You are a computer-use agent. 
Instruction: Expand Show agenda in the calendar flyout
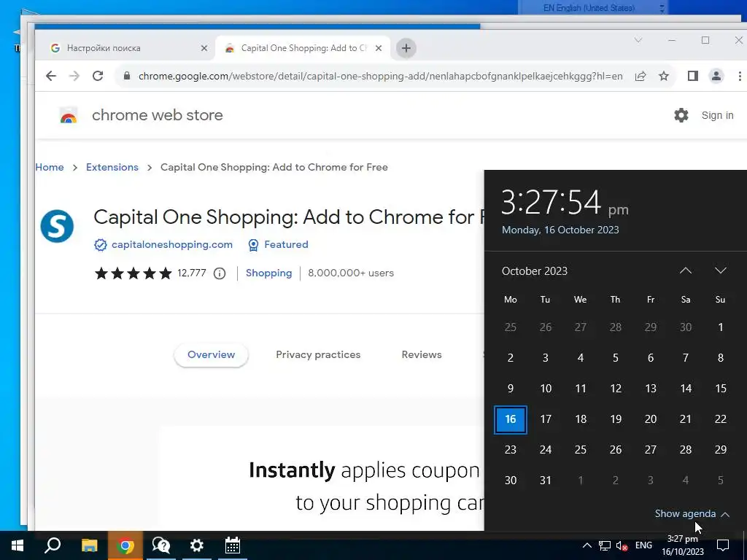(692, 514)
